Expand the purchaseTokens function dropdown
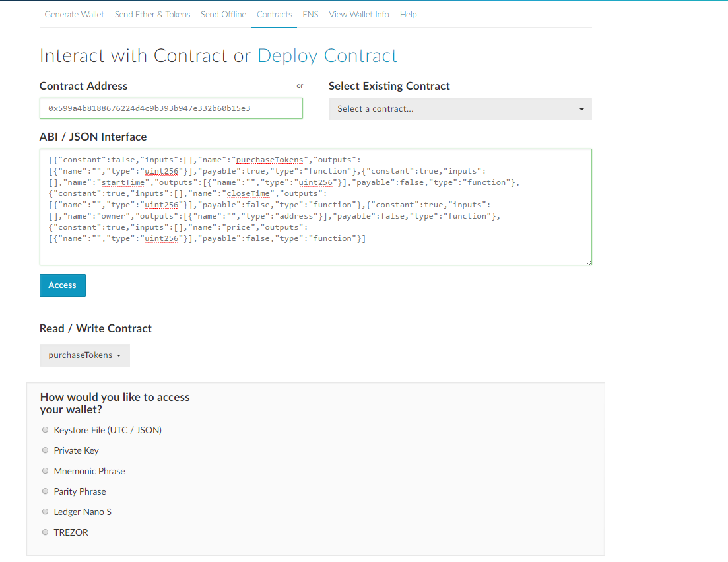 point(84,355)
